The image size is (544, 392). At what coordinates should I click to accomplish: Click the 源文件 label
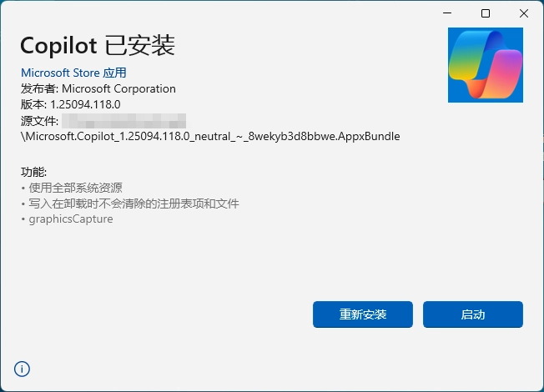[x=39, y=120]
